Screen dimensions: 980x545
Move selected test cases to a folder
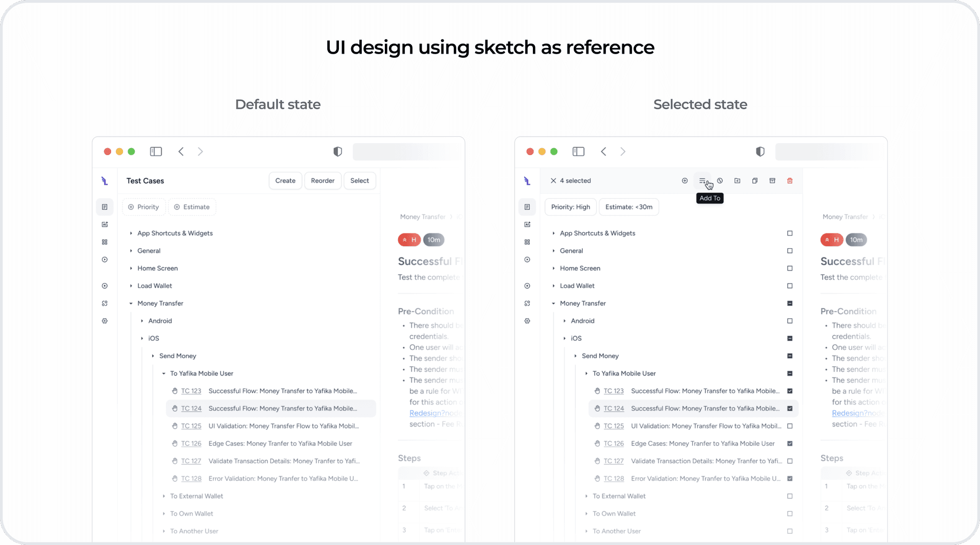[x=738, y=181]
